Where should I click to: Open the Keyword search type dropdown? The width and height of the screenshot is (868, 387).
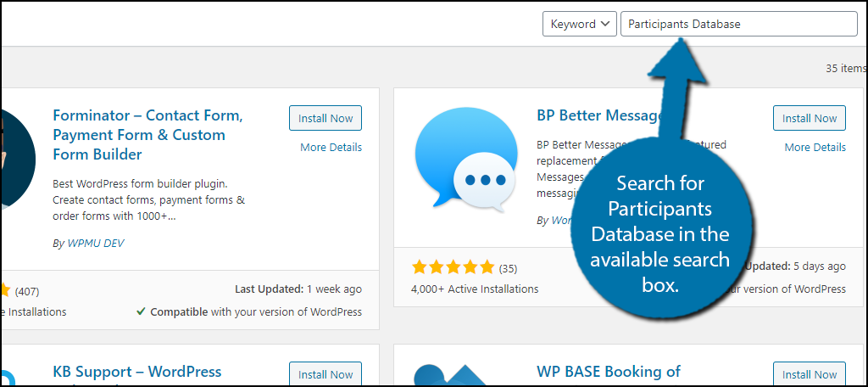click(x=580, y=24)
